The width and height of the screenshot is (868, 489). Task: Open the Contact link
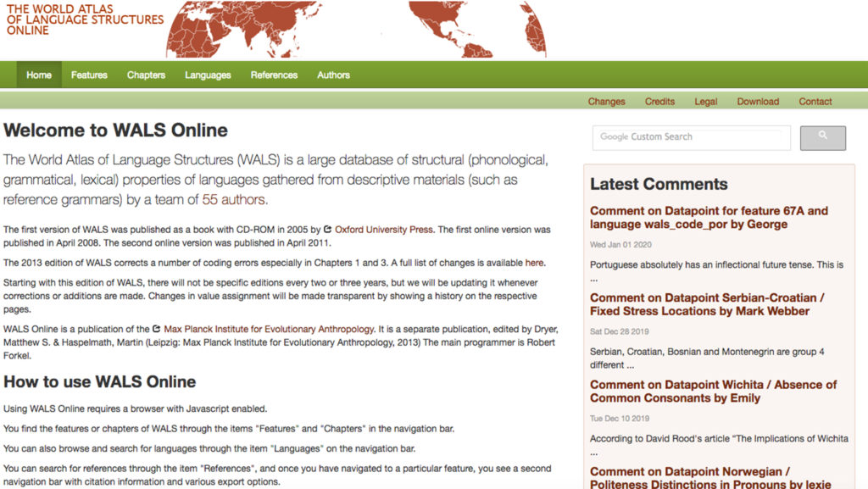pos(815,101)
